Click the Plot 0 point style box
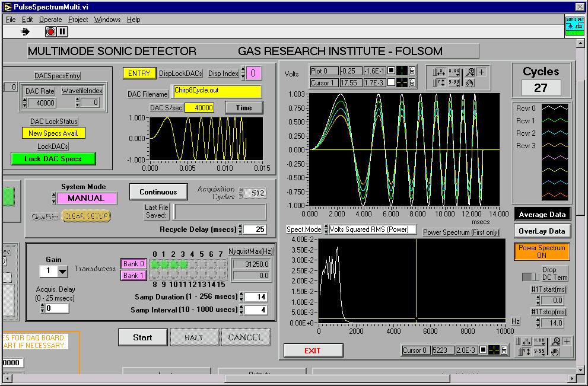This screenshot has width=588, height=386. 391,71
